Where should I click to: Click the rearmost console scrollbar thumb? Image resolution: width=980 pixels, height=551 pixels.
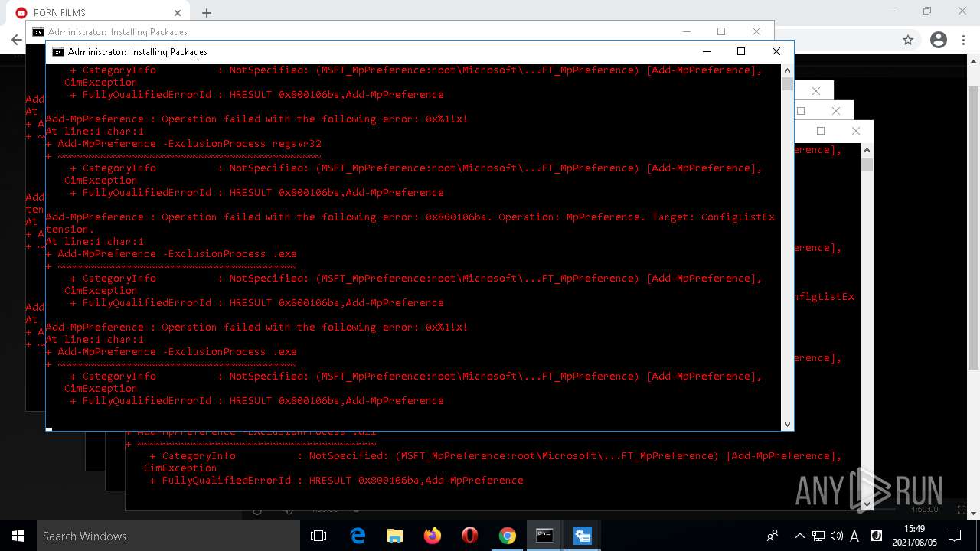[867, 165]
